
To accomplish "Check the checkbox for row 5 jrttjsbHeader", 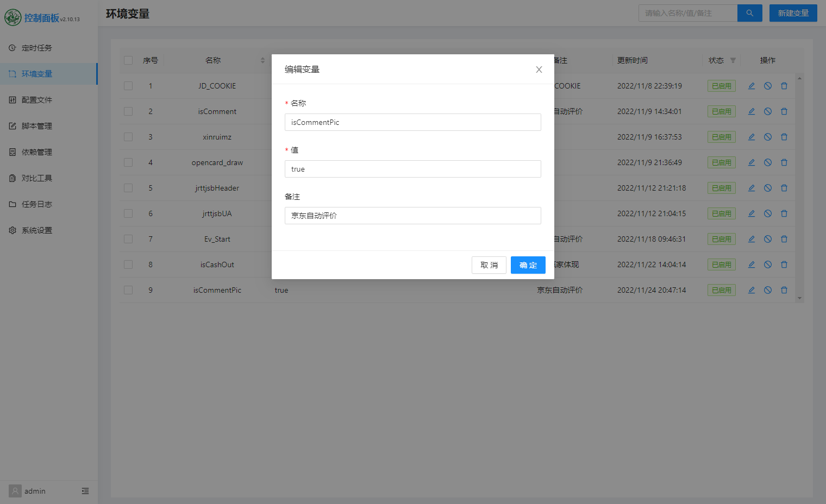I will [x=128, y=188].
